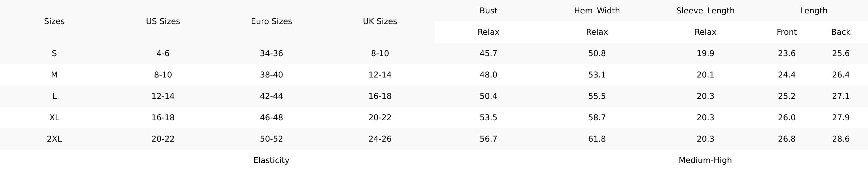Click the Hem_Width column header
The image size is (868, 171).
click(x=597, y=11)
